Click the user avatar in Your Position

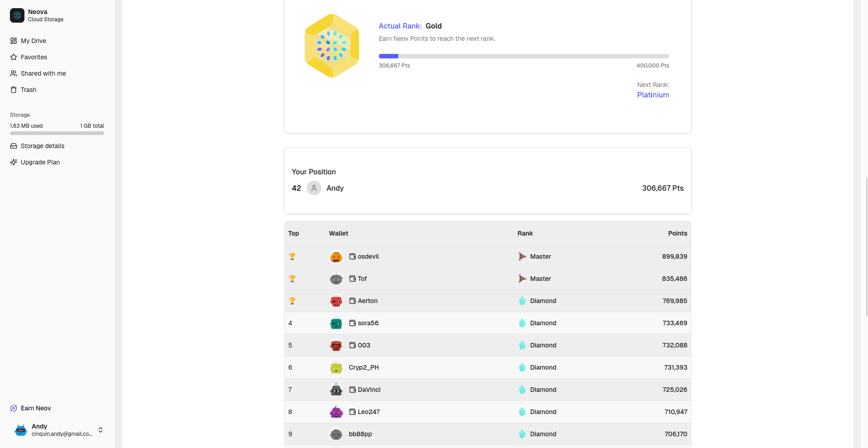(314, 188)
